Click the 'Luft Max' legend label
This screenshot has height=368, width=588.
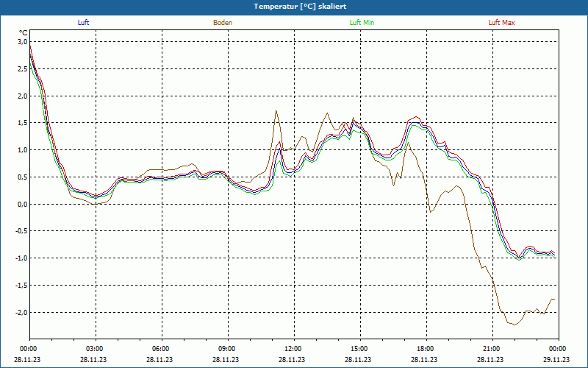click(x=501, y=23)
